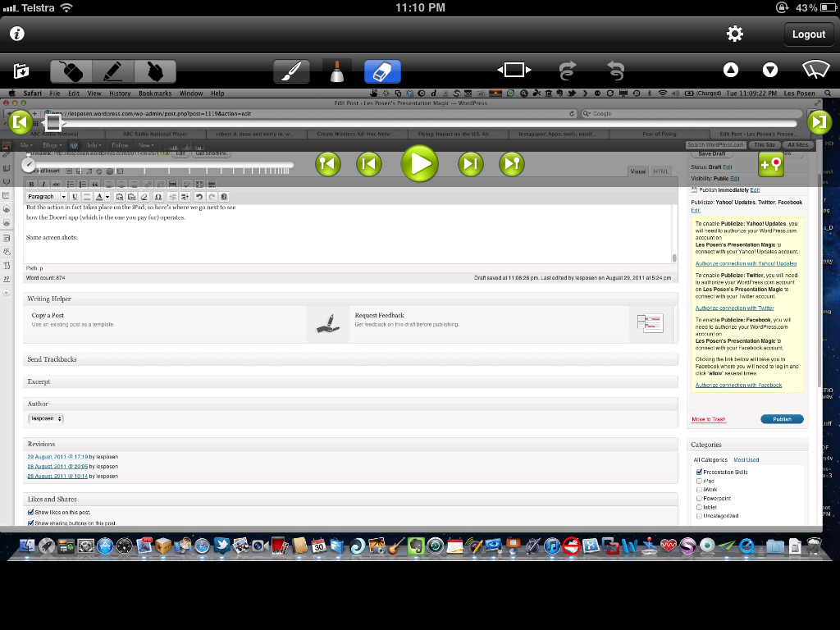This screenshot has width=840, height=630.
Task: Click the blue Publish button
Action: tap(782, 419)
